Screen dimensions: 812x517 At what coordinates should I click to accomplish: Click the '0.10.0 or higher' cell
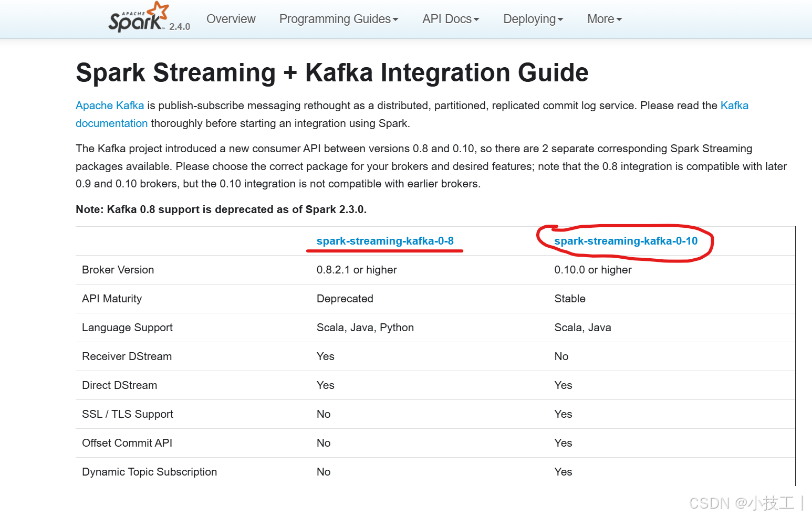click(593, 270)
